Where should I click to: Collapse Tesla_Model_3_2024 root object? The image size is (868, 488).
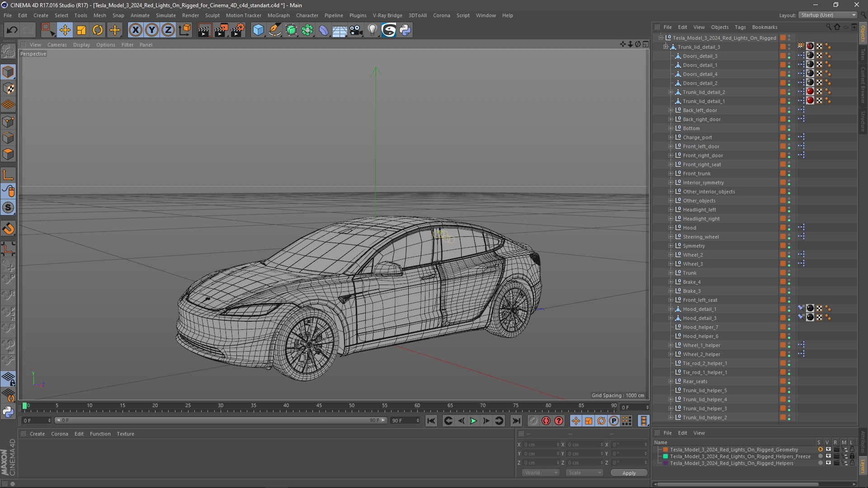point(661,38)
